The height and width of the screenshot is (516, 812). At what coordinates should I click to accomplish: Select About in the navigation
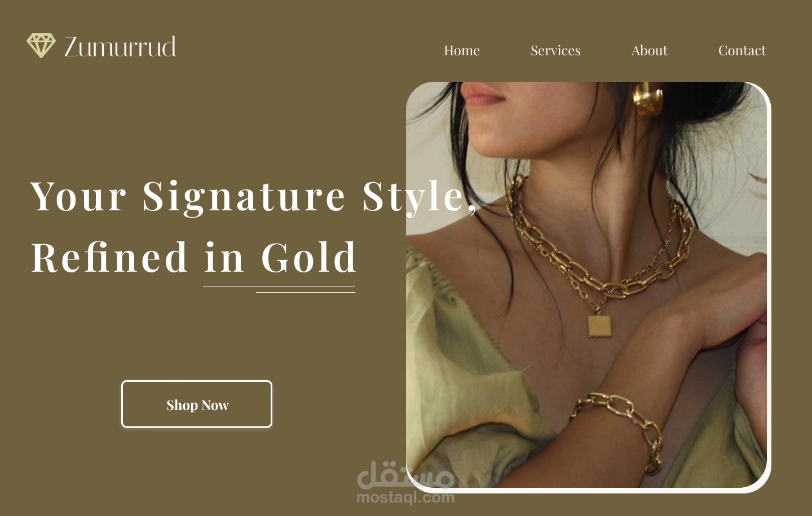tap(649, 50)
